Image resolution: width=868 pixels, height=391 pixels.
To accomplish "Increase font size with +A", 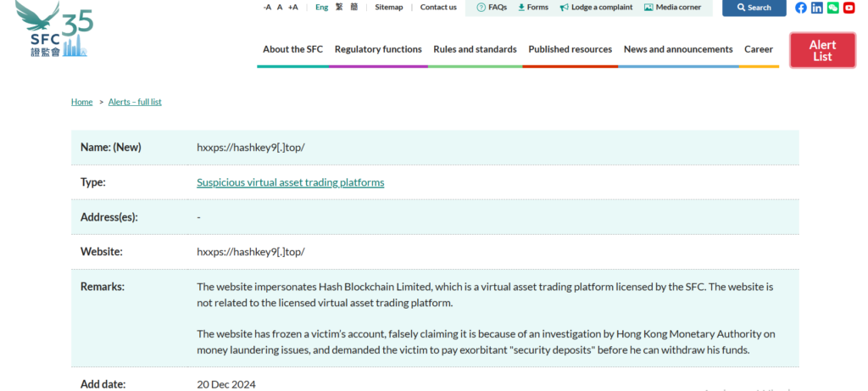I will click(x=292, y=7).
